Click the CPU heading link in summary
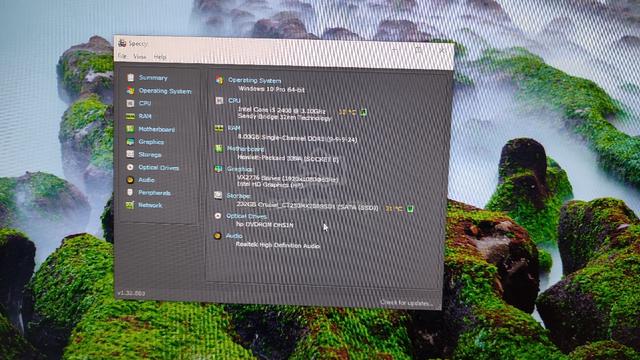 (x=234, y=100)
